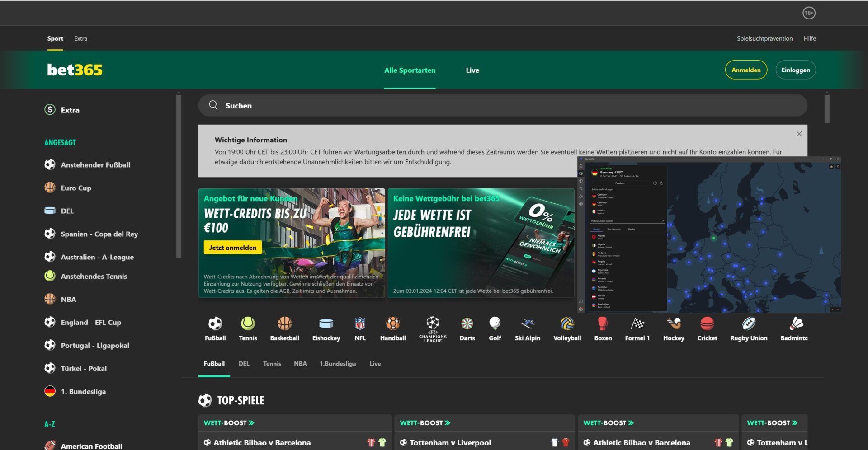The height and width of the screenshot is (450, 868).
Task: Choose the Hockey stick icon
Action: coord(674,323)
